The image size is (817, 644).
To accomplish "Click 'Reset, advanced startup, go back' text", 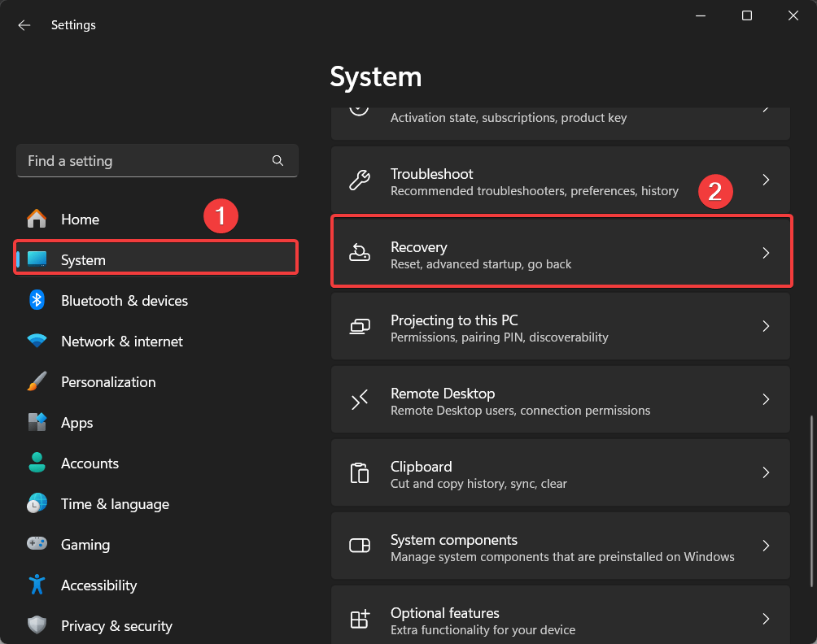I will pos(481,264).
